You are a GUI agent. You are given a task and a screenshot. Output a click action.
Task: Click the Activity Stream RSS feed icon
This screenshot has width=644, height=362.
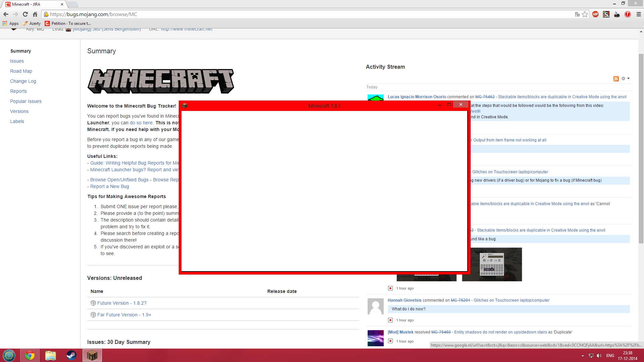(x=616, y=79)
